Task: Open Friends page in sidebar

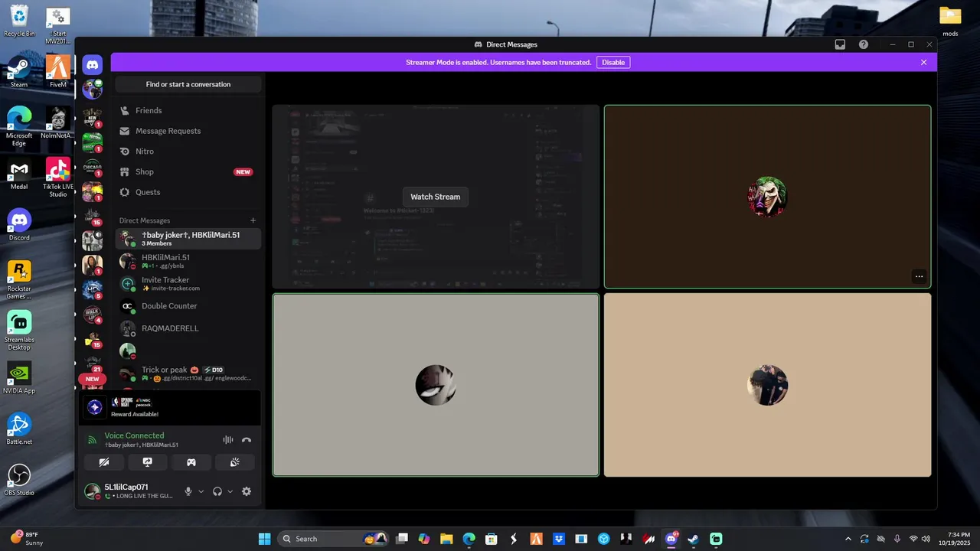Action: tap(188, 110)
